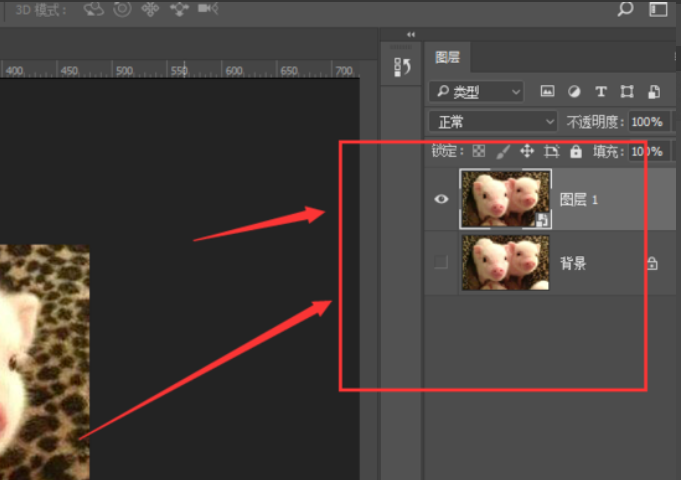Open the 类型 filter dropdown
The image size is (681, 480).
click(x=476, y=92)
